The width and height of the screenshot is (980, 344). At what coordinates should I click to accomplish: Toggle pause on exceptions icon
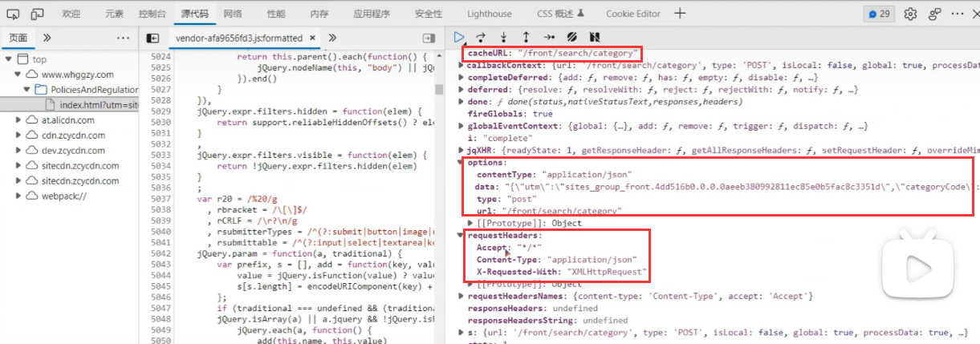(595, 37)
